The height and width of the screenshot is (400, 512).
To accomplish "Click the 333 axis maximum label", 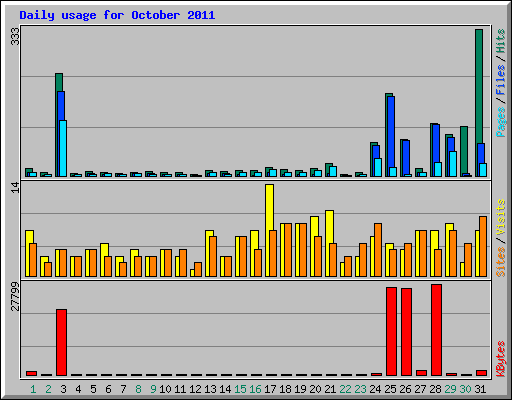I will coord(15,36).
